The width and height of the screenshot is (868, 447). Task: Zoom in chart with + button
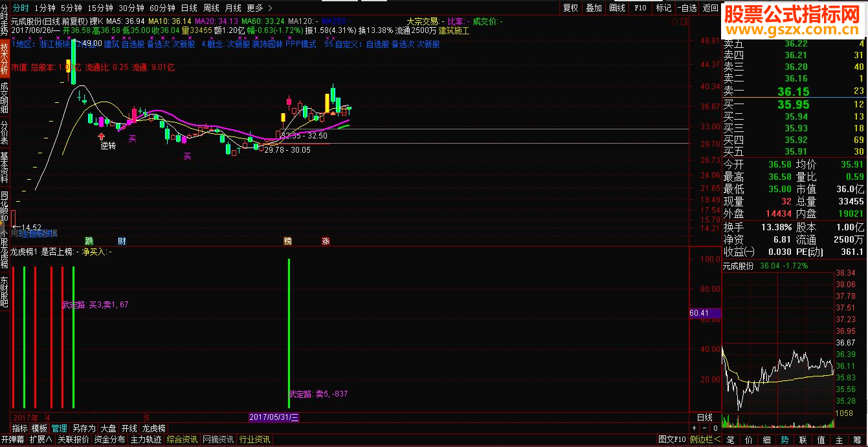(695, 428)
